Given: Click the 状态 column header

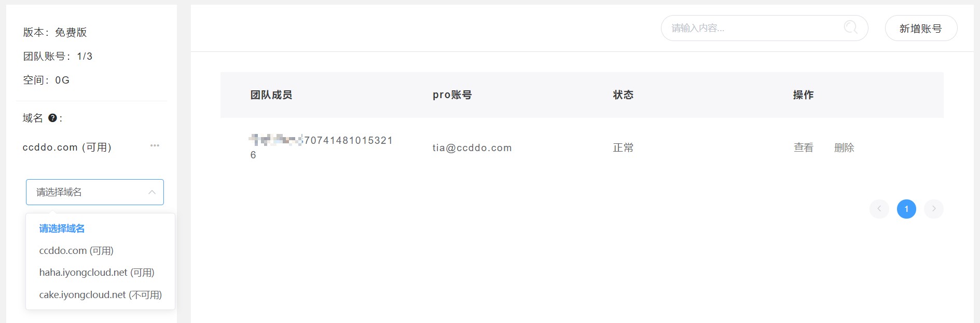Looking at the screenshot, I should coord(623,95).
